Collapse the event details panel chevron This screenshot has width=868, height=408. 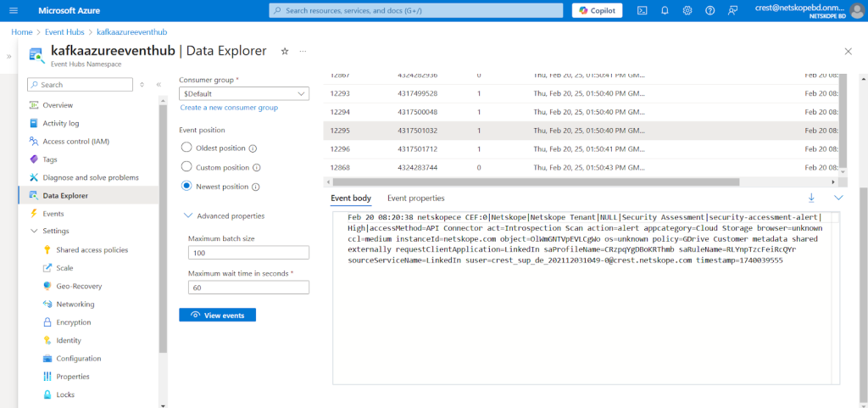click(838, 198)
